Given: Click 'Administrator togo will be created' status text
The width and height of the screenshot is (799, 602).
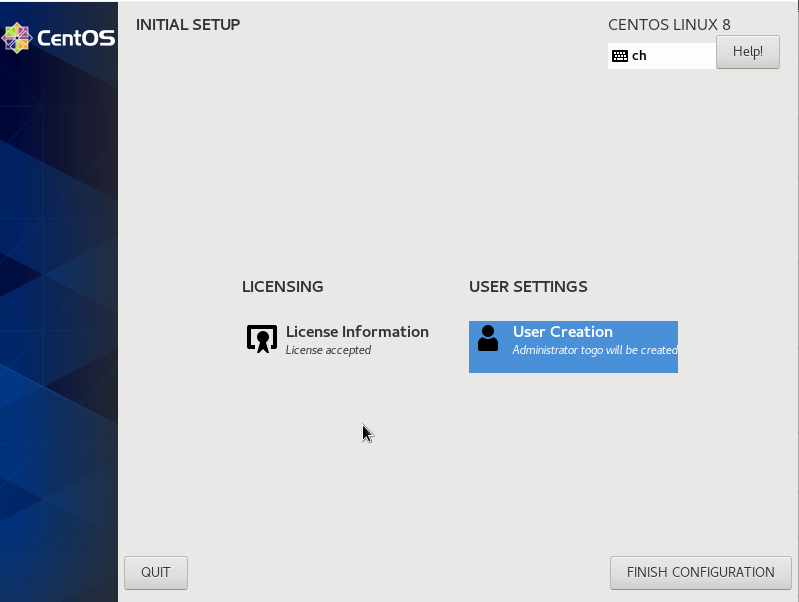Looking at the screenshot, I should pos(595,350).
